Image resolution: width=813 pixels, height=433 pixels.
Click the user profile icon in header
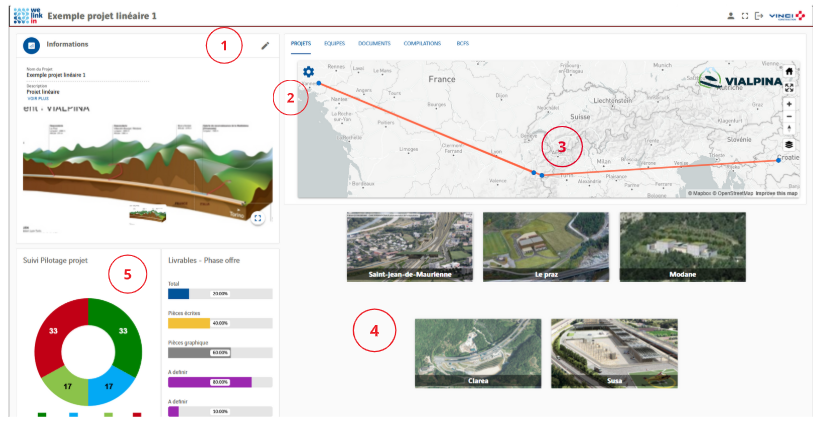tap(730, 16)
